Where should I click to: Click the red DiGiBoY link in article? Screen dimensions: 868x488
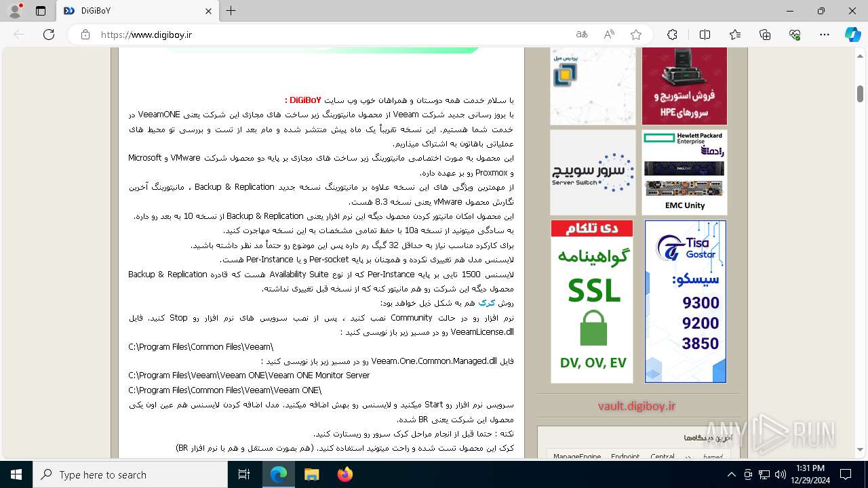[x=305, y=100]
